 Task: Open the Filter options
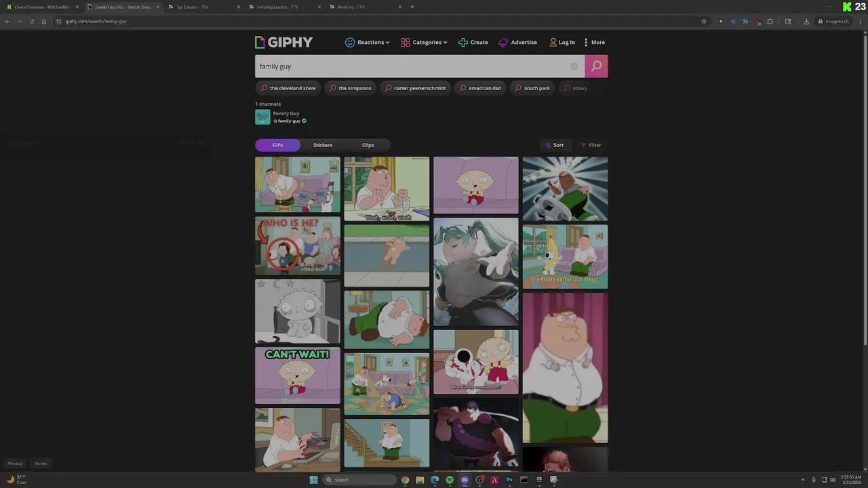coord(591,145)
